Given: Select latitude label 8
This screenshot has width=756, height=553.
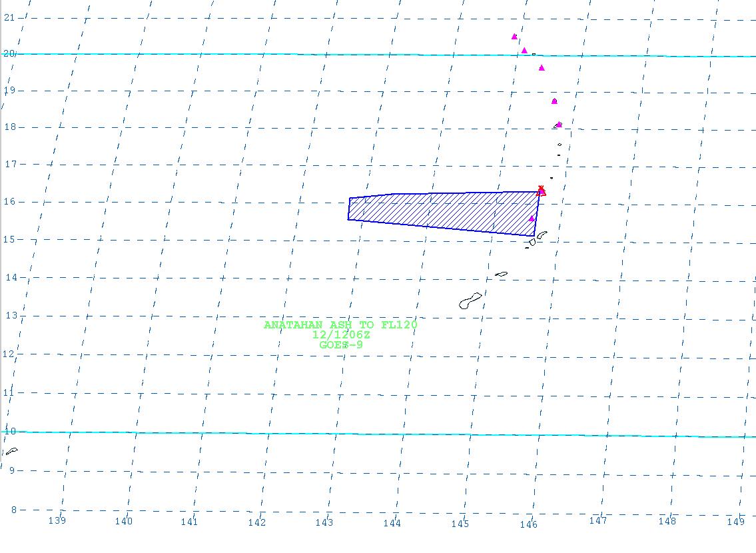Looking at the screenshot, I should click(14, 510).
